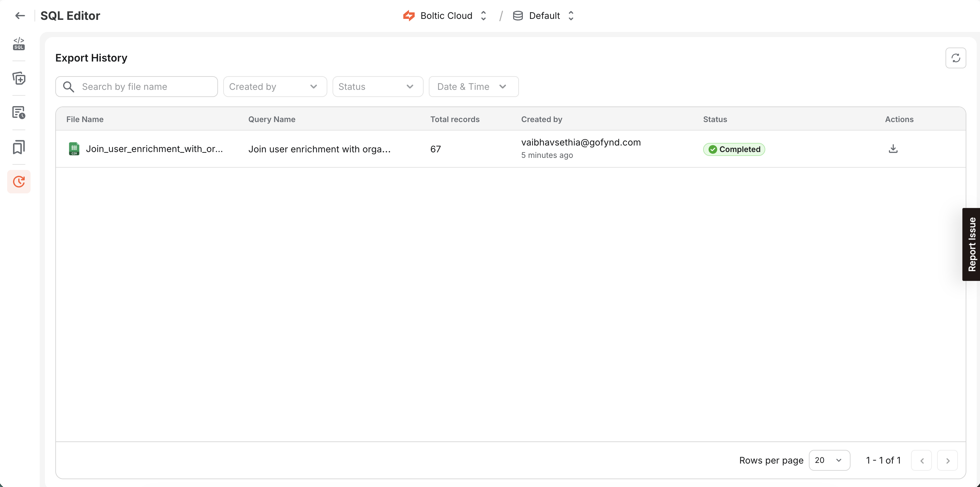Screen dimensions: 980x487
Task: Click the Boltic Cloud lightning icon
Action: point(409,15)
